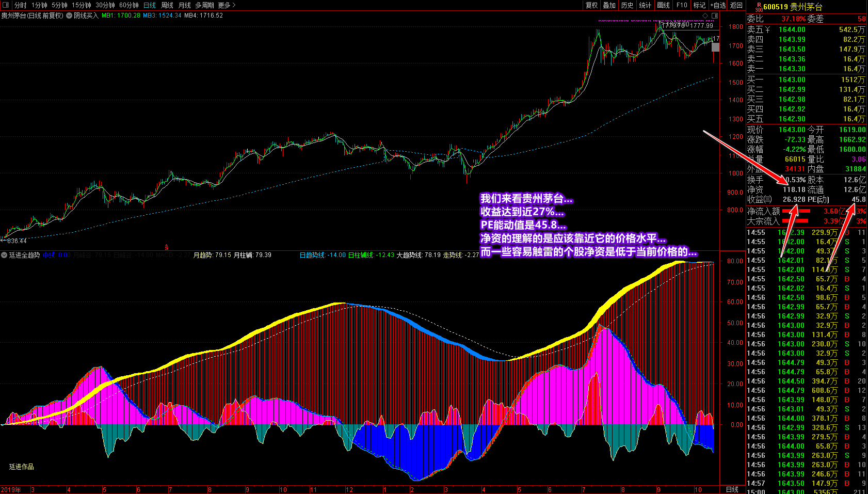Click the 涨跌 value -72.33
868x494 pixels.
(795, 139)
